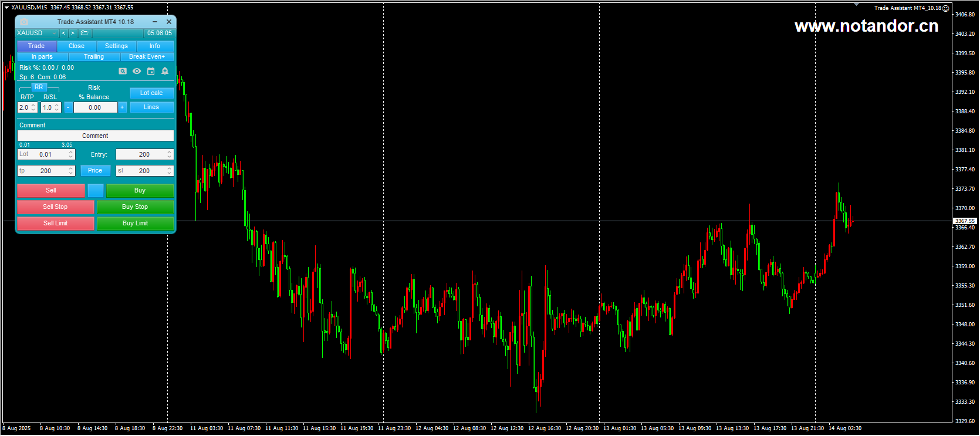Toggle the Price button
The height and width of the screenshot is (436, 980).
(x=95, y=171)
